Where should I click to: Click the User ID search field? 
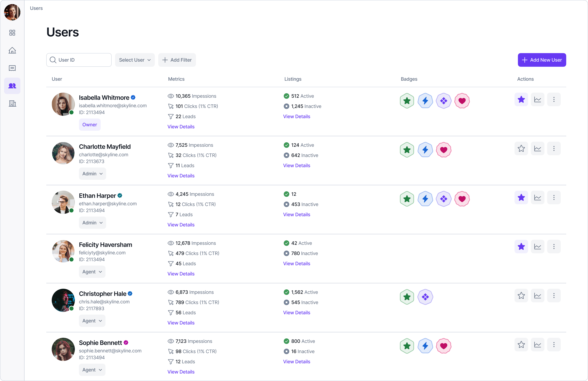tap(81, 60)
